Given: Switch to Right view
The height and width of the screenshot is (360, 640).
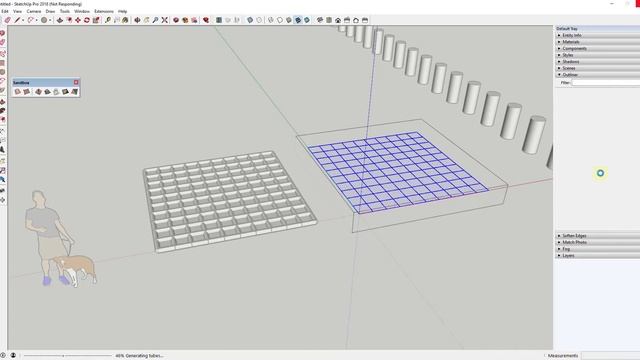Looking at the screenshot, I should pos(347,20).
